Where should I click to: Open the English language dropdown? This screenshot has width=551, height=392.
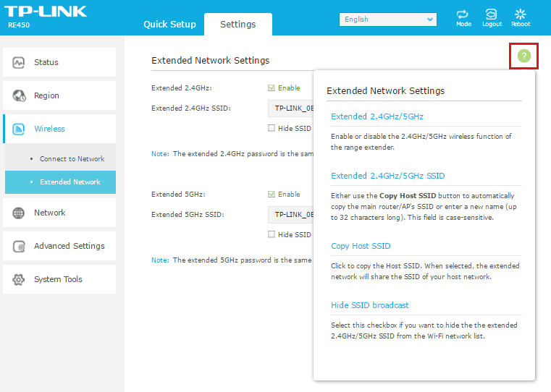click(388, 20)
